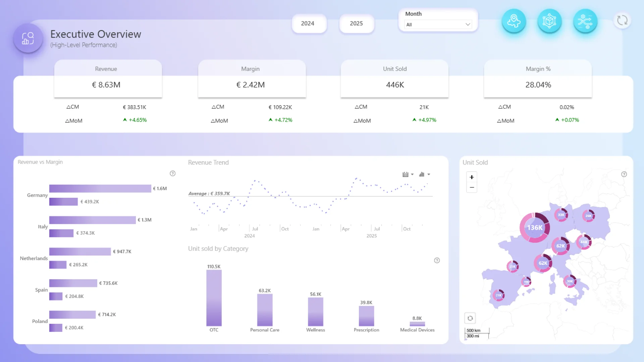Click the product box network icon
Screen dimensions: 644x362
pyautogui.click(x=549, y=21)
